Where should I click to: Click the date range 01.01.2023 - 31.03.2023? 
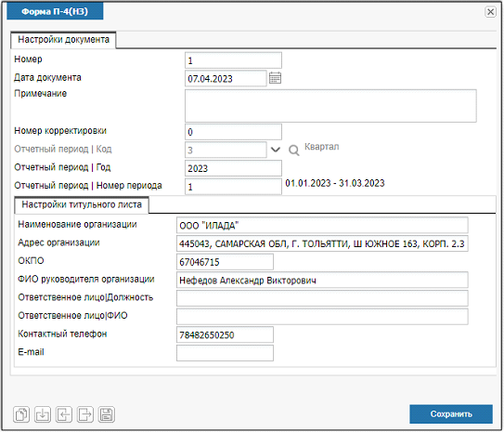click(x=335, y=183)
